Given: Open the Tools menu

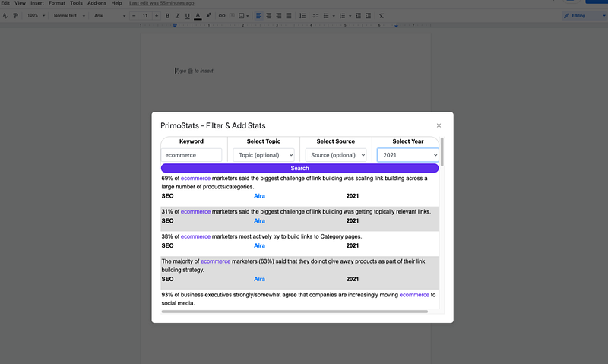Looking at the screenshot, I should (76, 3).
